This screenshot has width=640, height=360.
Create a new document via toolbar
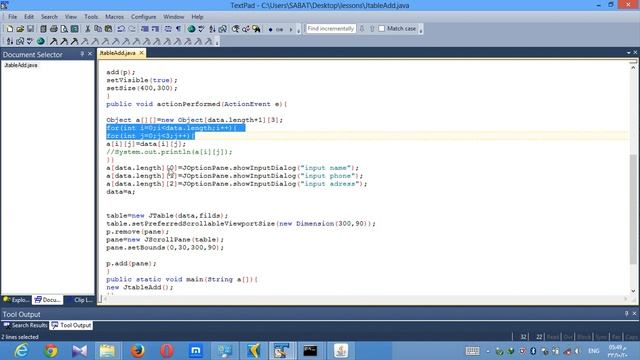(9, 29)
